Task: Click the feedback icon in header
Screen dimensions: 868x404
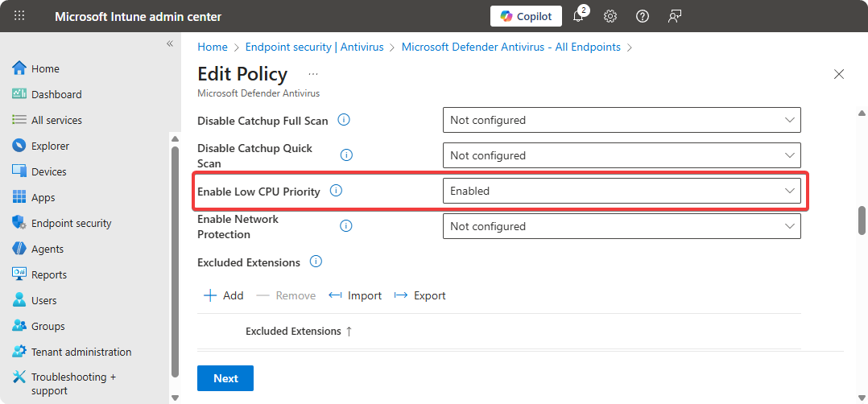Action: (674, 17)
